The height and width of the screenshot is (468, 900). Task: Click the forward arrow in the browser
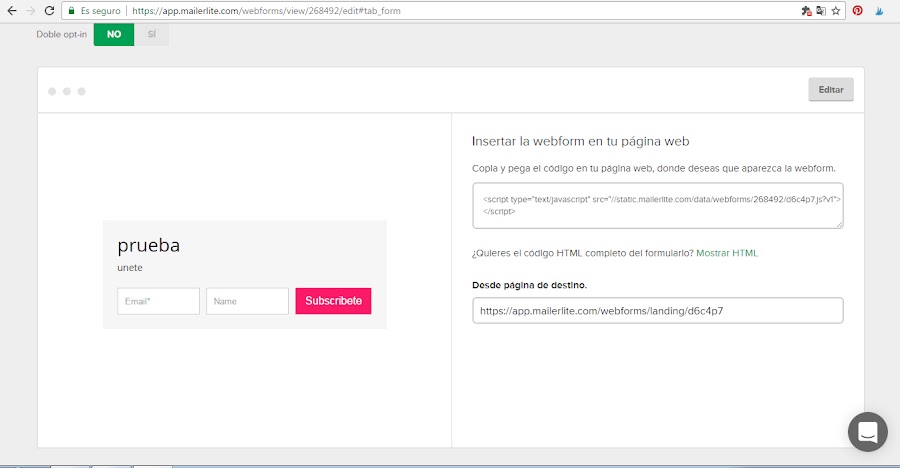(x=30, y=11)
